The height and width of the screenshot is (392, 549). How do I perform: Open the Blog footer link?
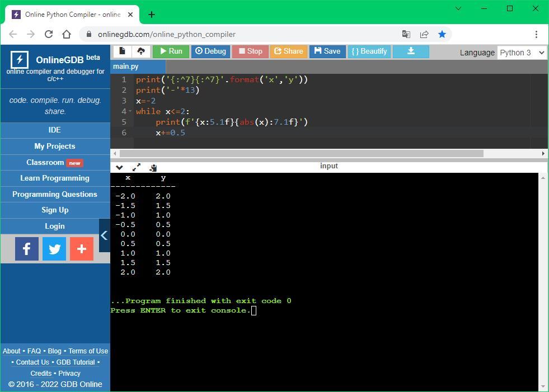pyautogui.click(x=54, y=351)
